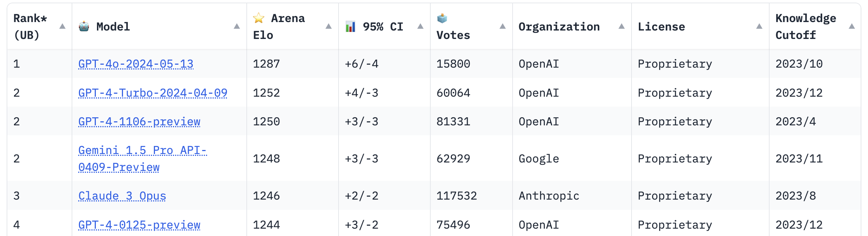Open the GPT-4-1106-preview link
The width and height of the screenshot is (868, 236).
(x=139, y=122)
